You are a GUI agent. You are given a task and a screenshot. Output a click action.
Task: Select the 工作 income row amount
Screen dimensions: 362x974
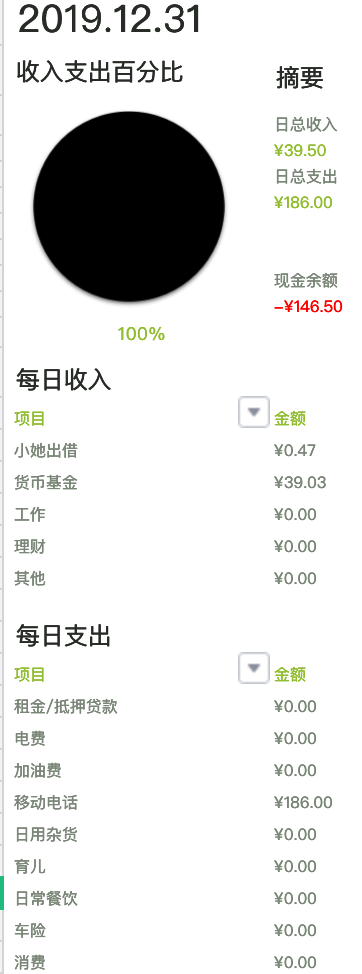coord(295,514)
